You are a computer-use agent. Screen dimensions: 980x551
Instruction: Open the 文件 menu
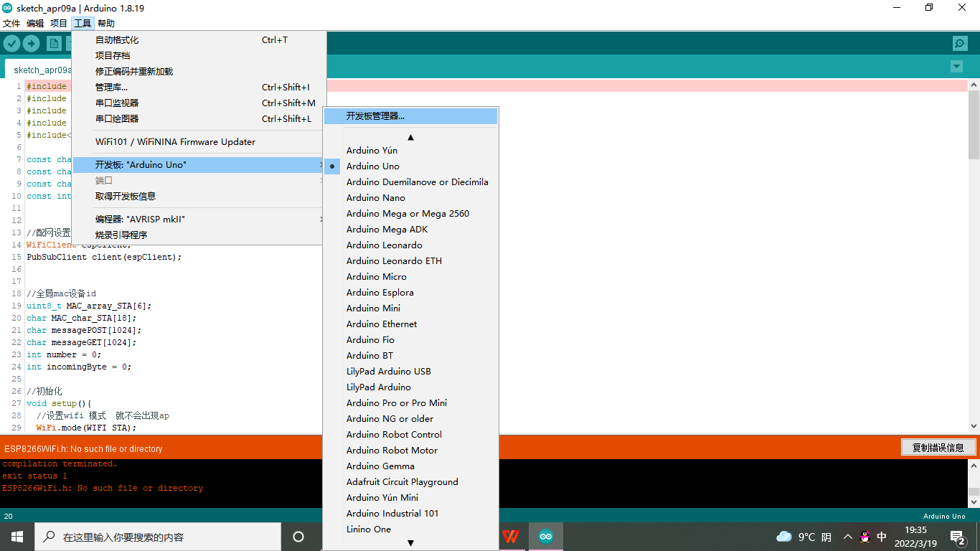point(11,23)
